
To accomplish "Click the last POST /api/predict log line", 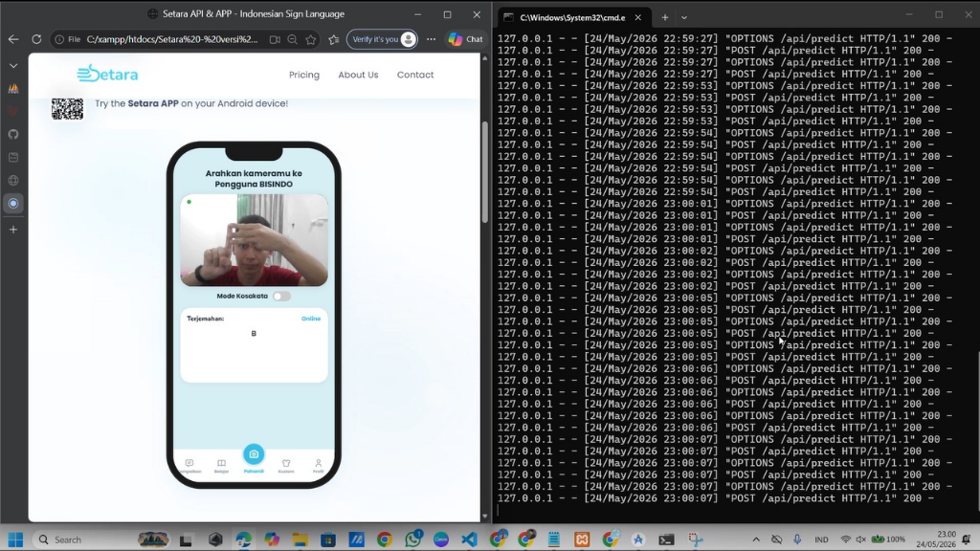I will point(716,498).
